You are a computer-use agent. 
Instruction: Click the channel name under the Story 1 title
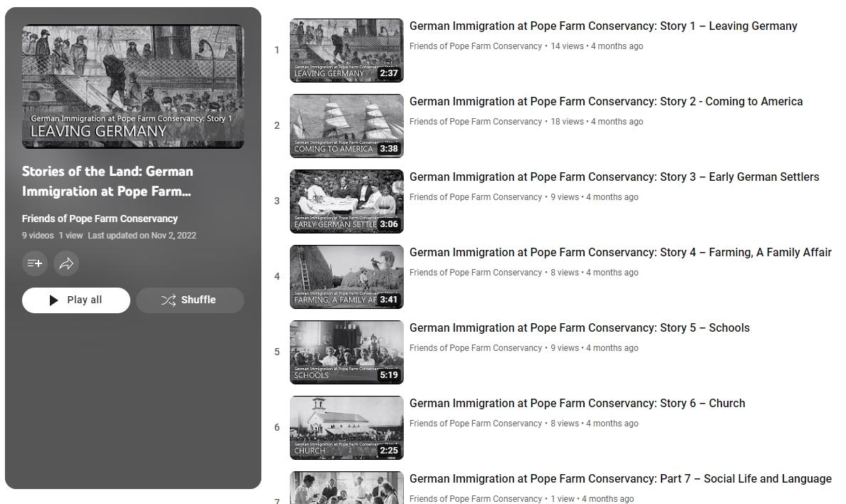point(475,46)
